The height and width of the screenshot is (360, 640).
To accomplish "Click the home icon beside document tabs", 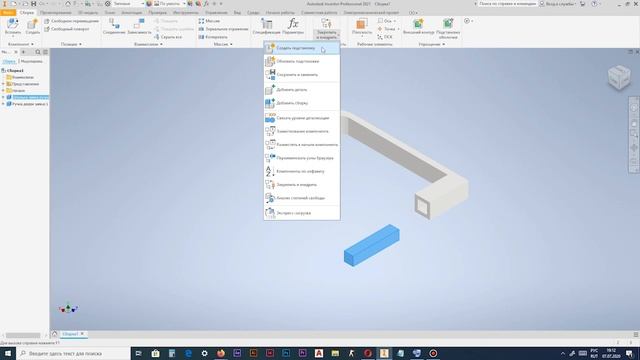I will click(x=55, y=334).
